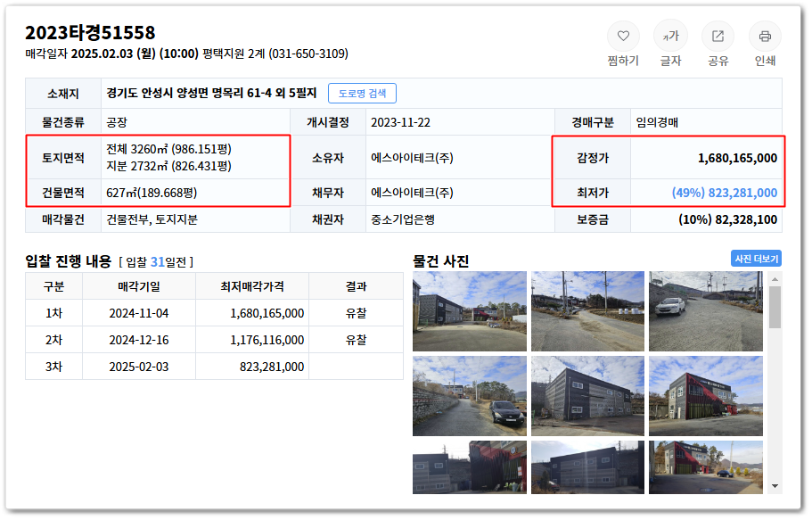The image size is (812, 520).
Task: Open bottom-right photo of red building driveway
Action: (705, 467)
